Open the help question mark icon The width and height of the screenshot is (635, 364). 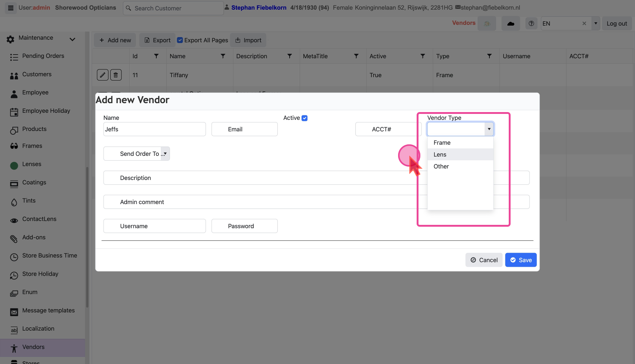tap(531, 23)
